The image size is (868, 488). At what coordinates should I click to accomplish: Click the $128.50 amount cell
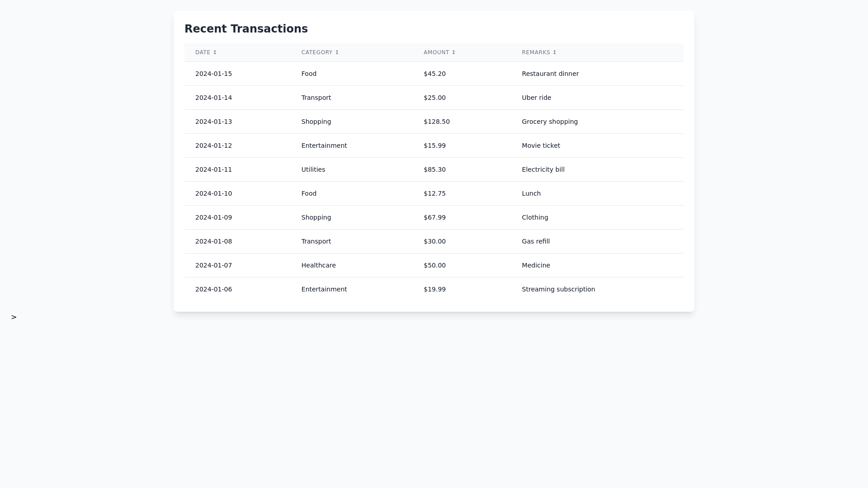[436, 122]
